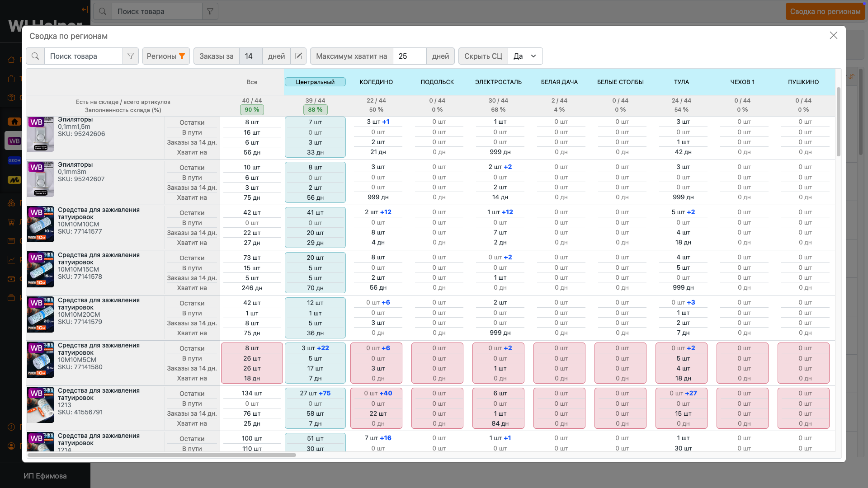This screenshot has height=488, width=868.
Task: Open the Эпиляторы 0,1mm1,5m product thumbnail
Action: coord(41,134)
